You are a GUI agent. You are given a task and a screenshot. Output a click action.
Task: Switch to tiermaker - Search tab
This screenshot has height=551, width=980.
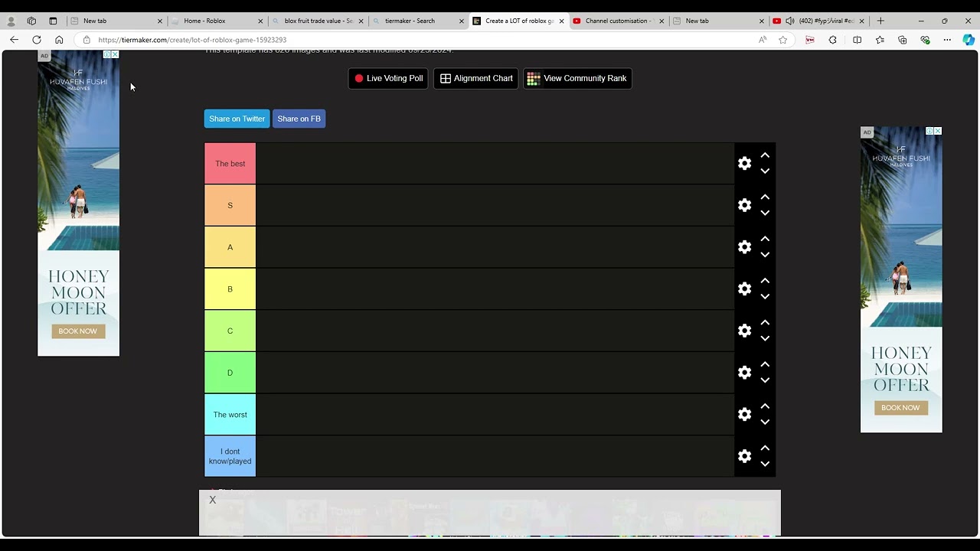coord(419,21)
